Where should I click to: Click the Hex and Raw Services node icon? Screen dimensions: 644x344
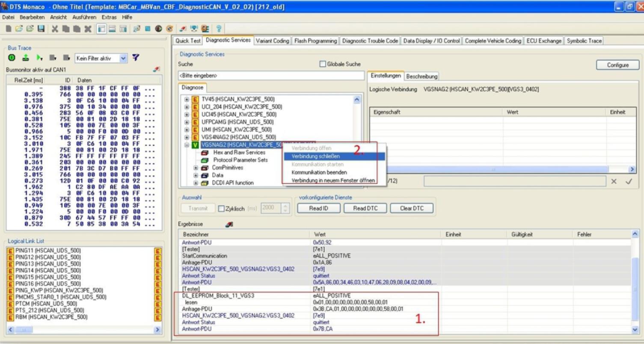coord(205,152)
